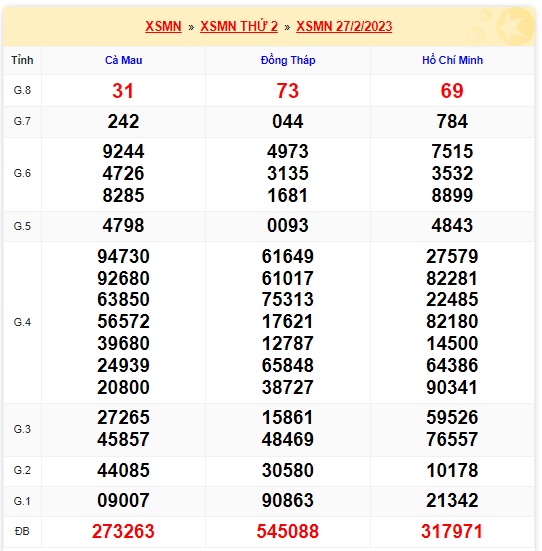Click the Hồ Chí Minh province header
542x551 pixels.
[x=452, y=60]
